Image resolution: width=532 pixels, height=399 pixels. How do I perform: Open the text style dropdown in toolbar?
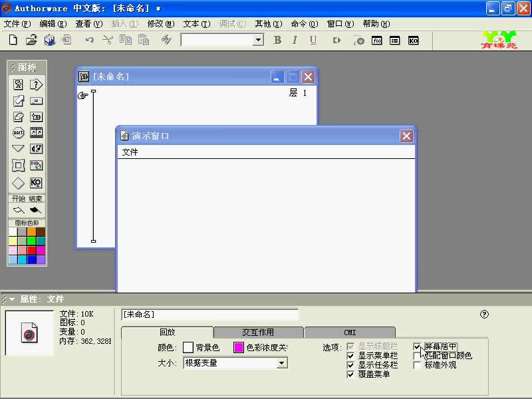point(258,40)
